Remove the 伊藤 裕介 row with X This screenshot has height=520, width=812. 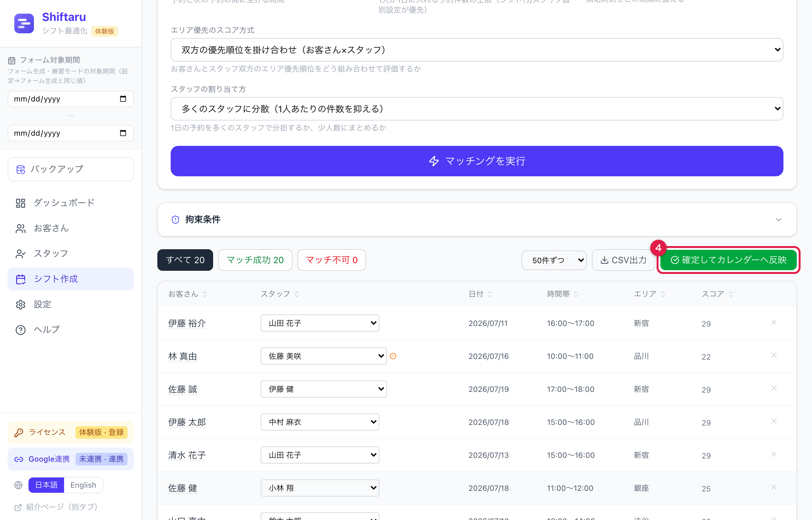[x=774, y=322]
